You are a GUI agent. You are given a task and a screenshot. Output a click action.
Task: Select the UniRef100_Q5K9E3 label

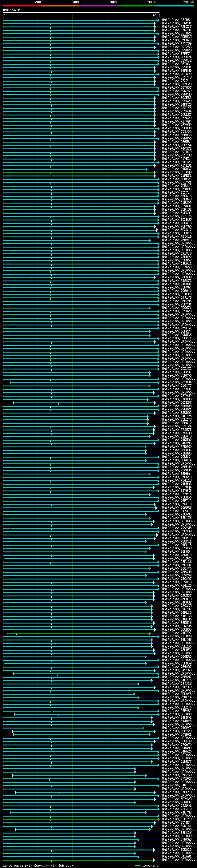177,240
